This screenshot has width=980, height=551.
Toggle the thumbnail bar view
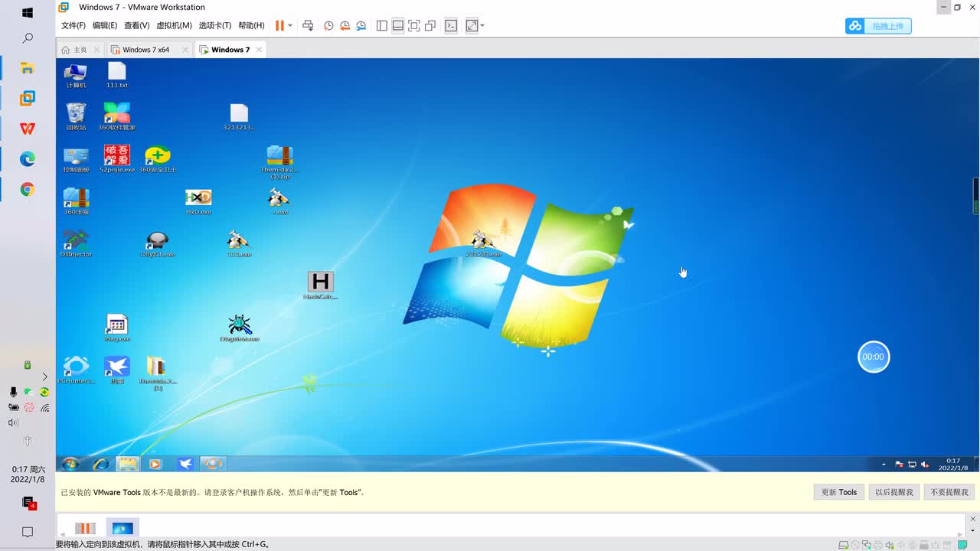tap(398, 25)
